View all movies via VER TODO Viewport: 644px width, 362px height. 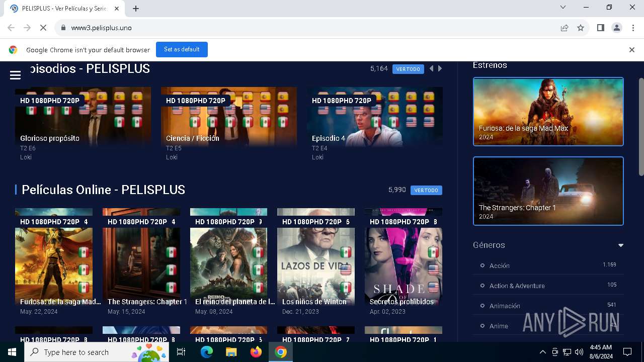point(426,190)
